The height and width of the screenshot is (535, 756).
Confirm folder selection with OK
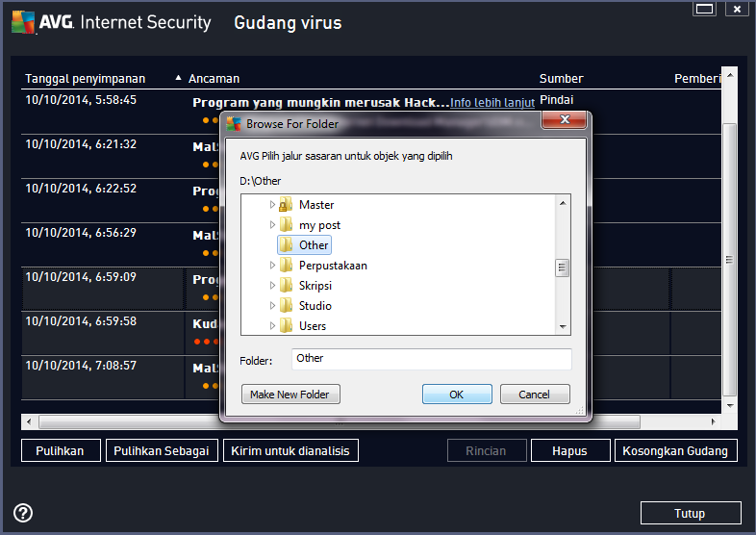[x=457, y=395]
